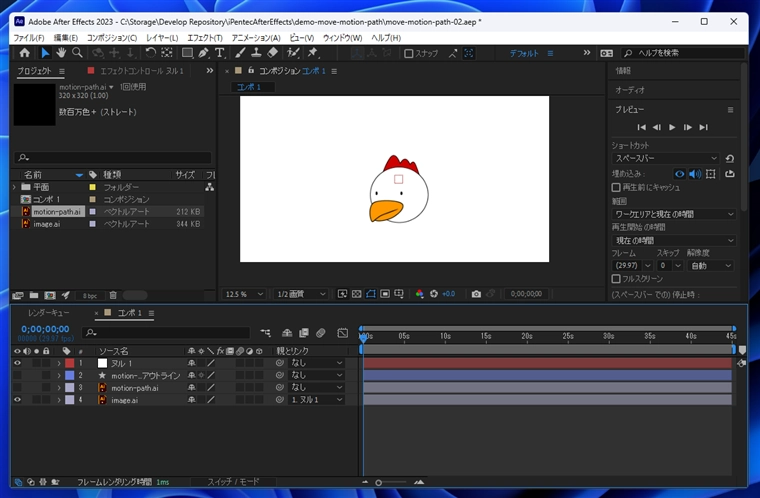Expand the 平面 folder in project

pos(14,187)
